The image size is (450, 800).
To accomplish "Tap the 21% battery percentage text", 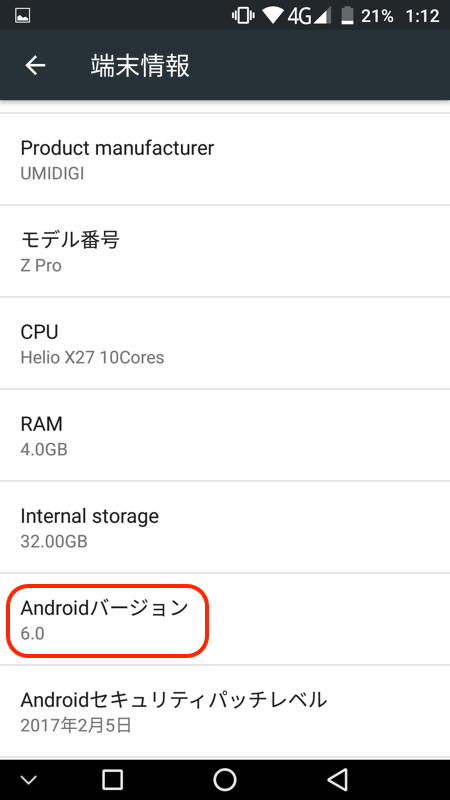I will (x=378, y=16).
